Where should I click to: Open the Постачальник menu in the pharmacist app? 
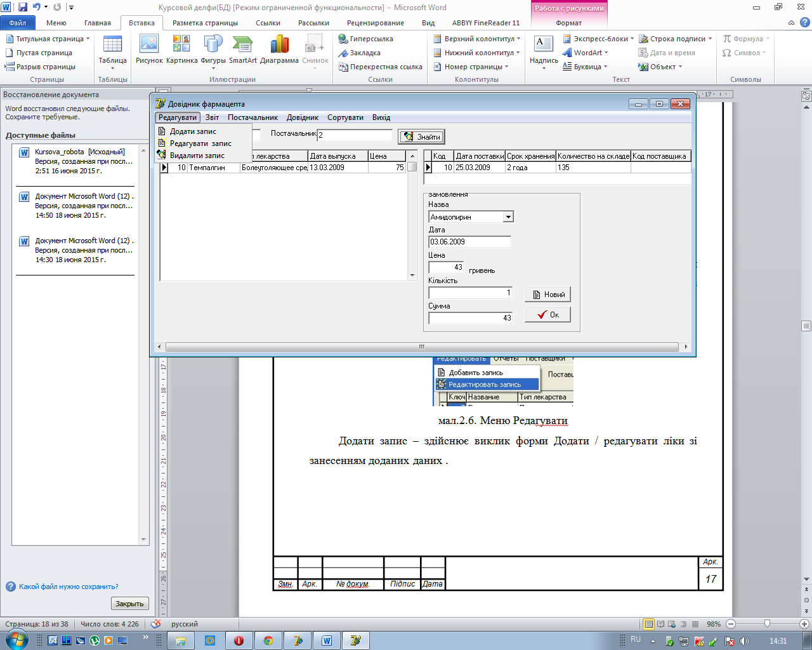253,117
